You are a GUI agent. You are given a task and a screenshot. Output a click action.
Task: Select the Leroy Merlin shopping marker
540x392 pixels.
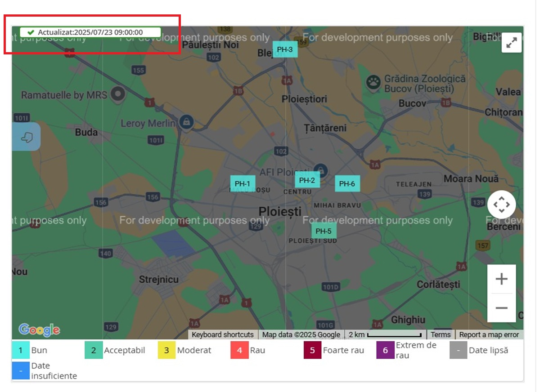(x=186, y=121)
